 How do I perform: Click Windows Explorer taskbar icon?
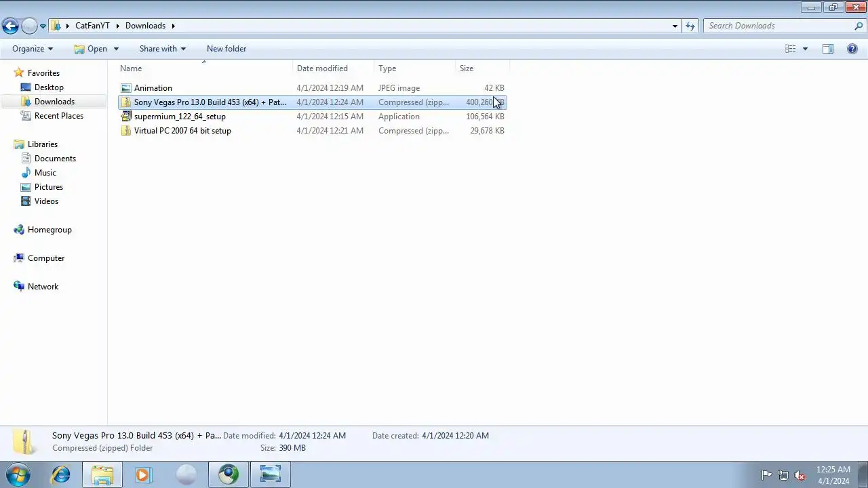(x=102, y=474)
